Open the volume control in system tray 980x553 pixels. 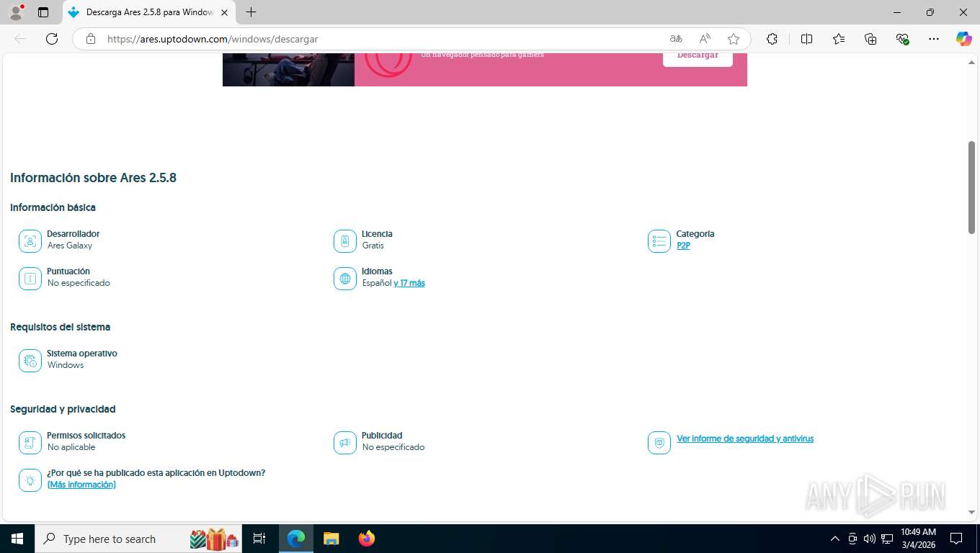tap(870, 539)
